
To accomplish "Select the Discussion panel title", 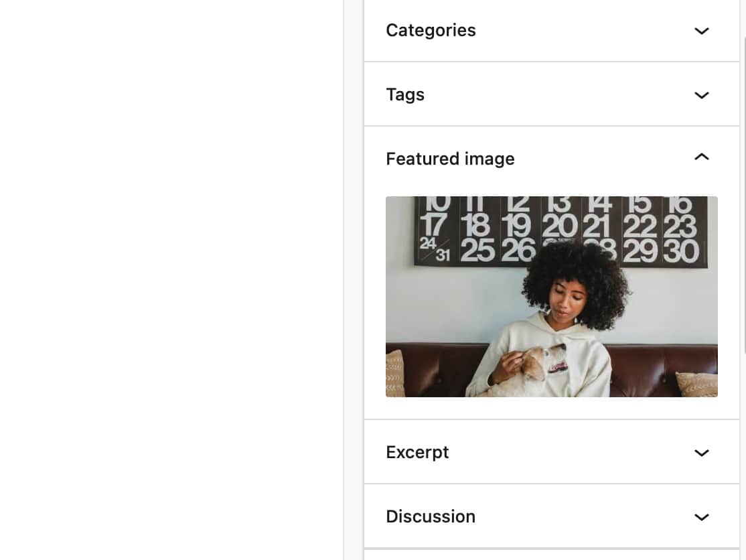I will 431,517.
